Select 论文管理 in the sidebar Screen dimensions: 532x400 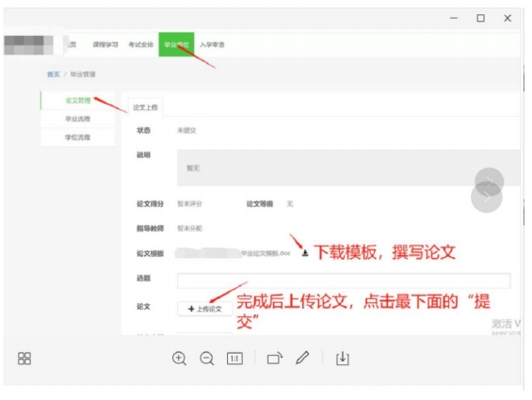(x=78, y=101)
